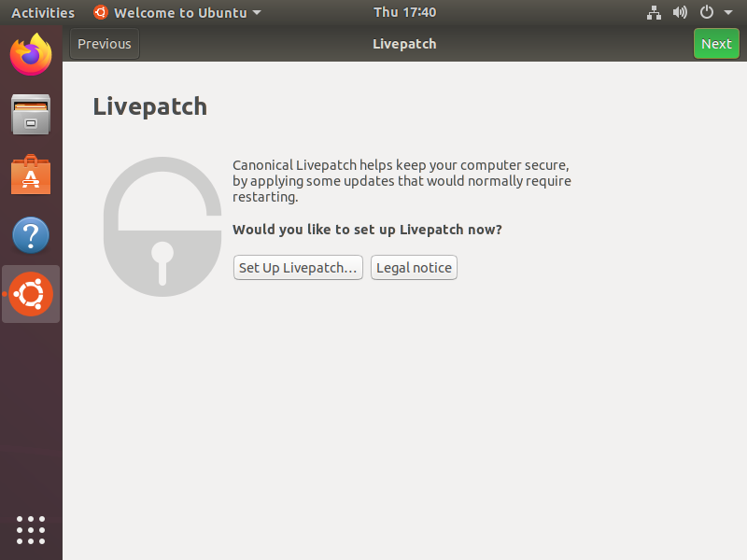Click the power icon in top bar
The width and height of the screenshot is (747, 560).
[707, 12]
